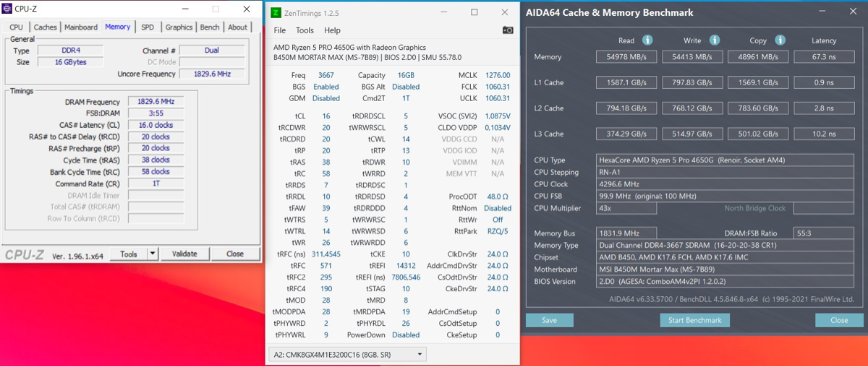
Task: Open the Graphics tab in CPU-Z
Action: coord(179,27)
